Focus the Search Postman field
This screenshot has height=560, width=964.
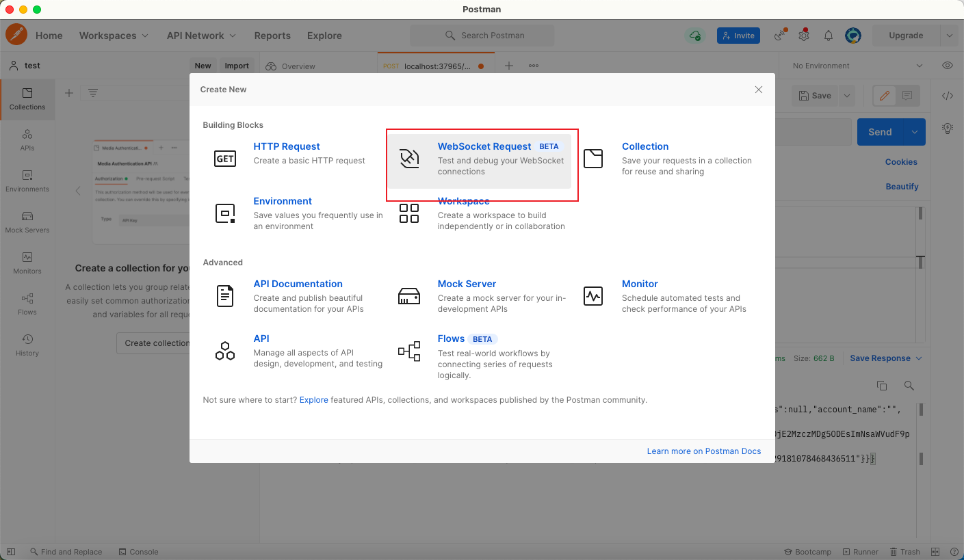click(482, 36)
